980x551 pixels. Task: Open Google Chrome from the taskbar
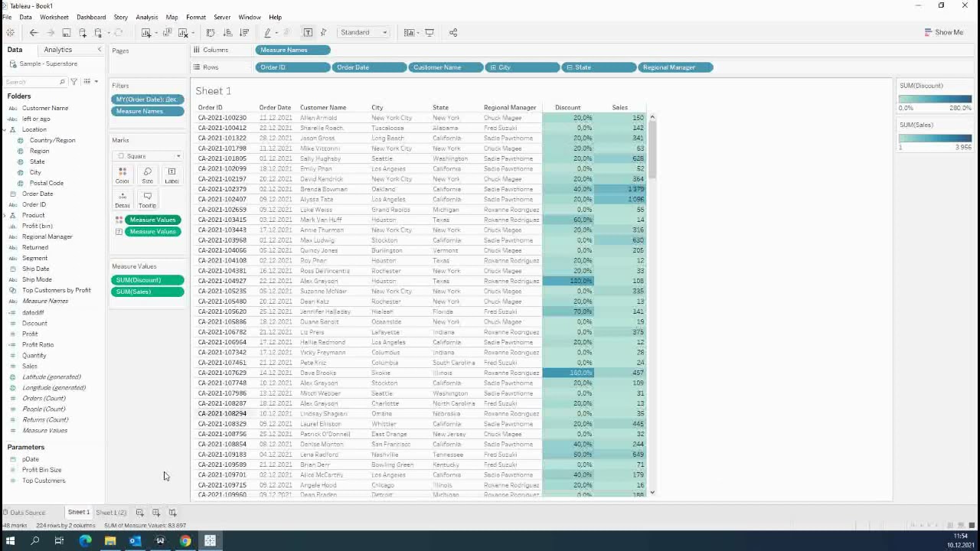pyautogui.click(x=185, y=541)
